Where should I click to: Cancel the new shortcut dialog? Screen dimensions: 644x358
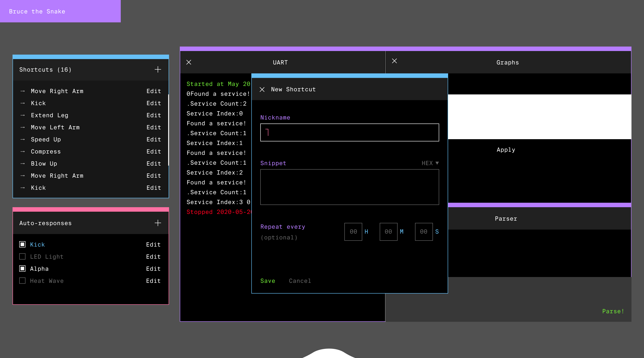pyautogui.click(x=300, y=281)
